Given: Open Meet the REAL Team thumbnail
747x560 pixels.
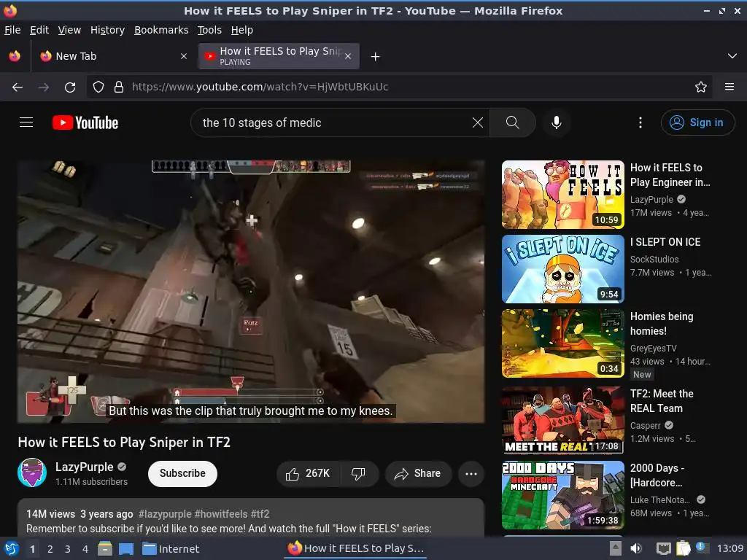Looking at the screenshot, I should 562,420.
